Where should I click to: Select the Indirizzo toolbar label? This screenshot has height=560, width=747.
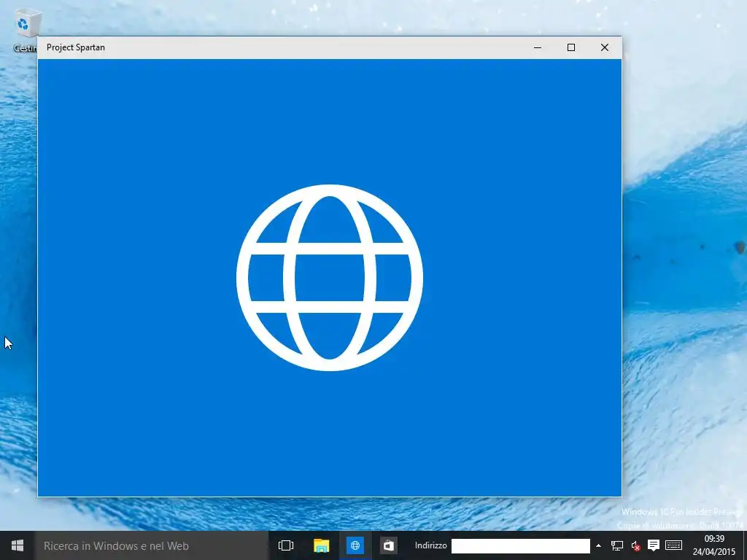click(x=430, y=545)
